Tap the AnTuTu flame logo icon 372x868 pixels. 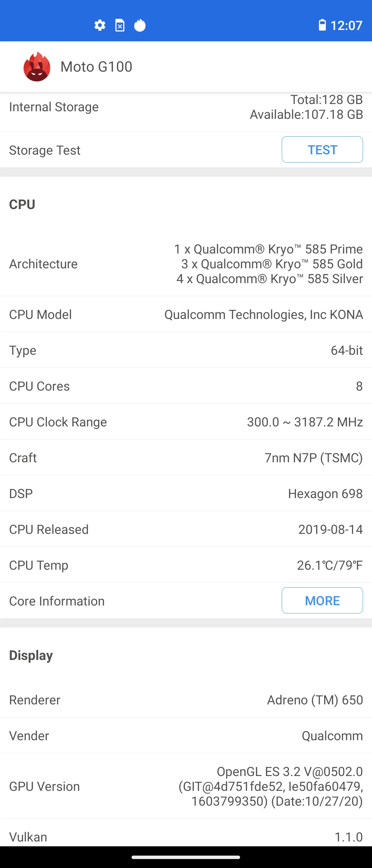point(37,67)
